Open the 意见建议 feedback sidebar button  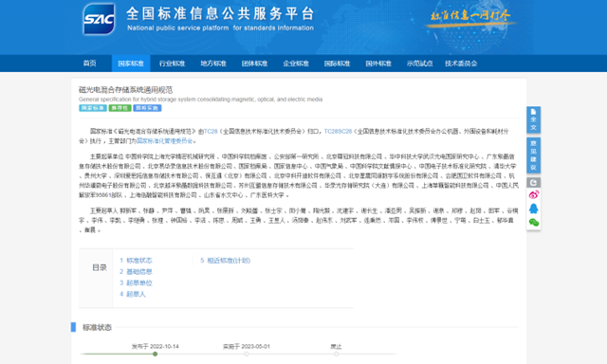[x=533, y=155]
